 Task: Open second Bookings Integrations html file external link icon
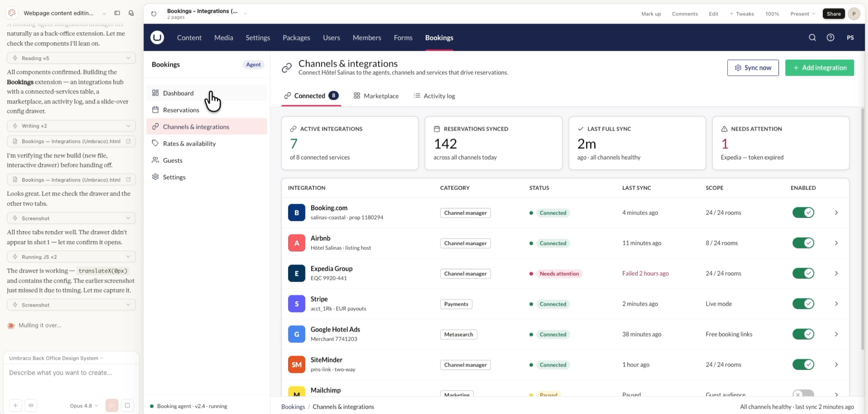tap(128, 180)
